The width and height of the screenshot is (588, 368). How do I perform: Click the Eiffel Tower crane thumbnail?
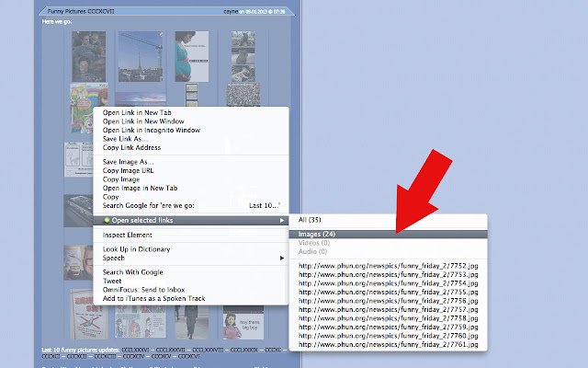coord(141,57)
